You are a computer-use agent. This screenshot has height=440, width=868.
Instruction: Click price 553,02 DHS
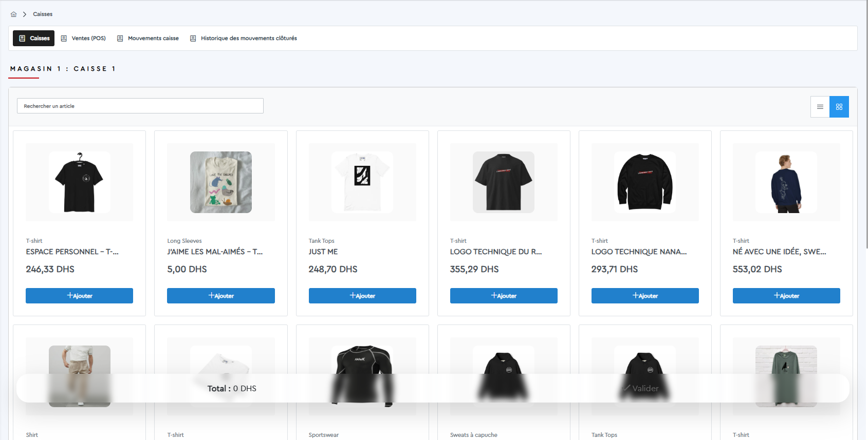(758, 269)
